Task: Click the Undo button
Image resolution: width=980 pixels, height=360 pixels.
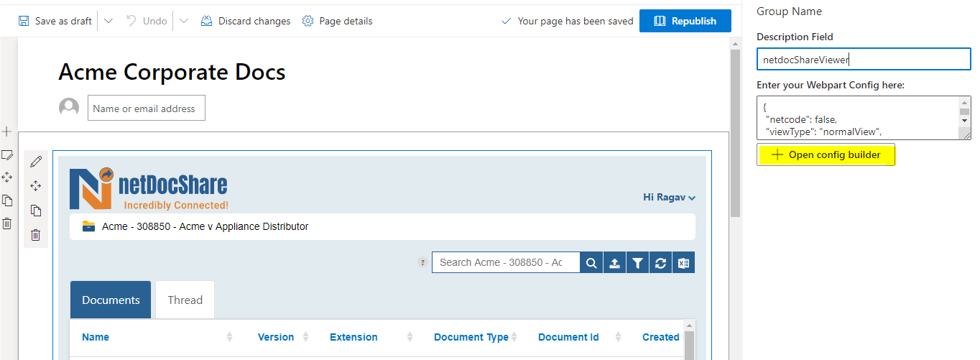Action: point(147,21)
